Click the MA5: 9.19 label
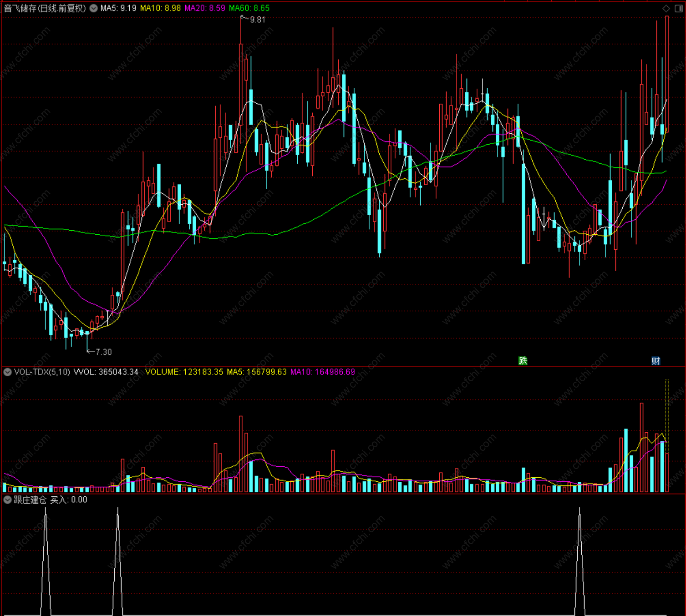 coord(118,8)
